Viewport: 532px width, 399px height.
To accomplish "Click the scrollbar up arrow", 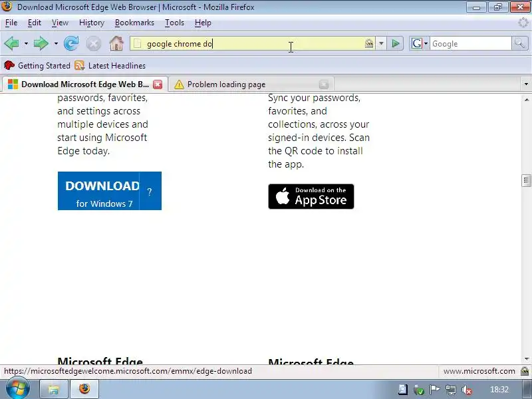I will tap(526, 99).
